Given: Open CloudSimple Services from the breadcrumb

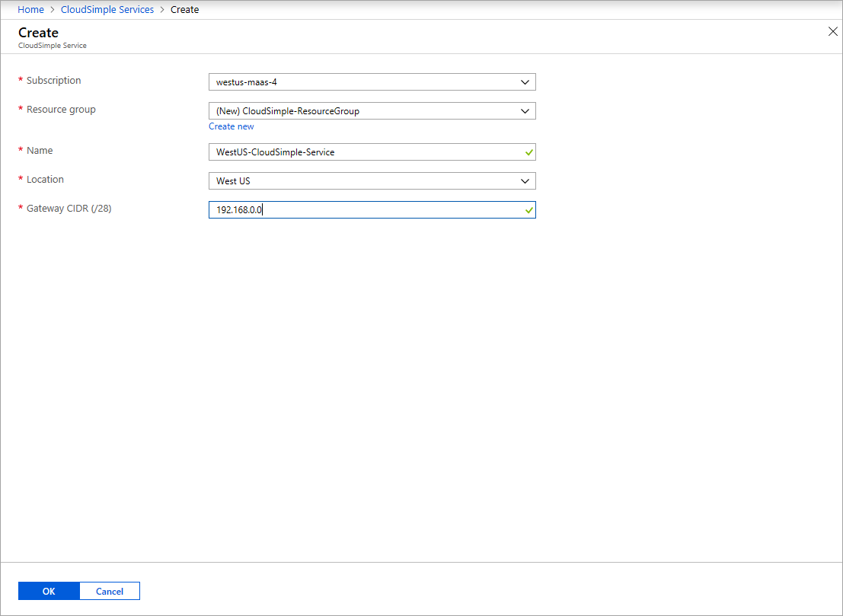Looking at the screenshot, I should pyautogui.click(x=107, y=9).
